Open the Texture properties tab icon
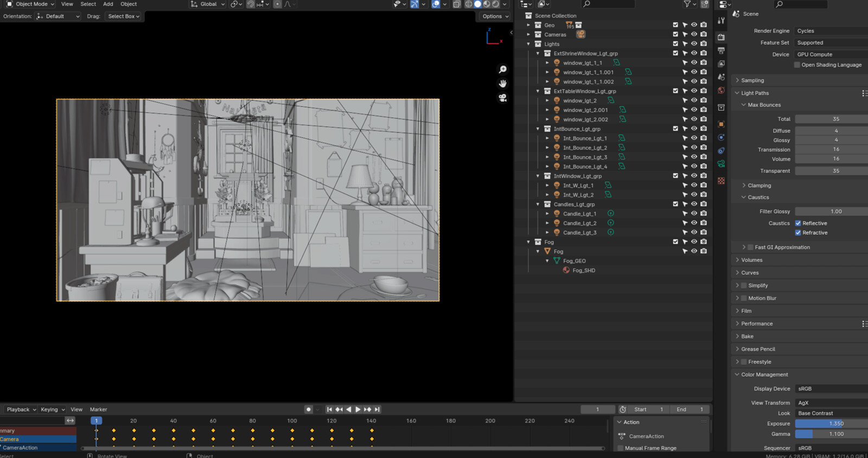868x458 pixels. (x=721, y=181)
